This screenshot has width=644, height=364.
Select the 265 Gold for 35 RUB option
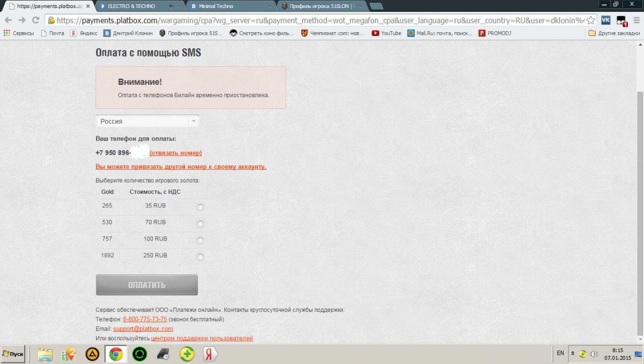[x=201, y=207]
